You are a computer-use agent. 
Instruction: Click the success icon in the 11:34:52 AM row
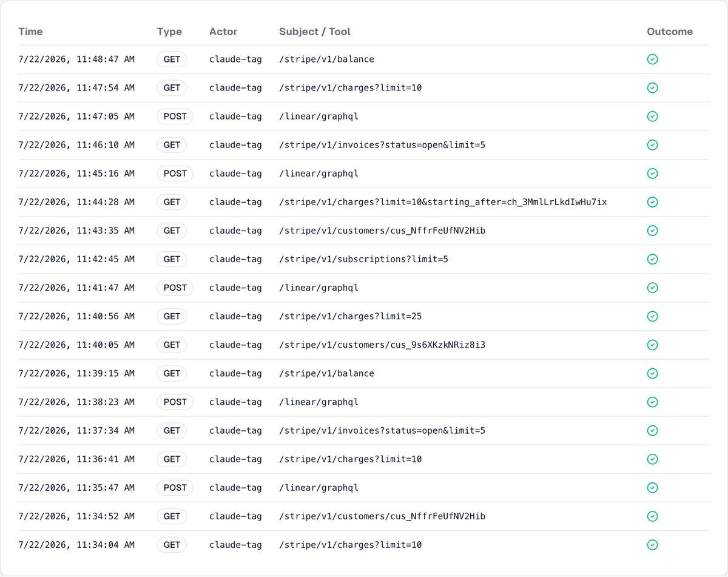click(653, 516)
